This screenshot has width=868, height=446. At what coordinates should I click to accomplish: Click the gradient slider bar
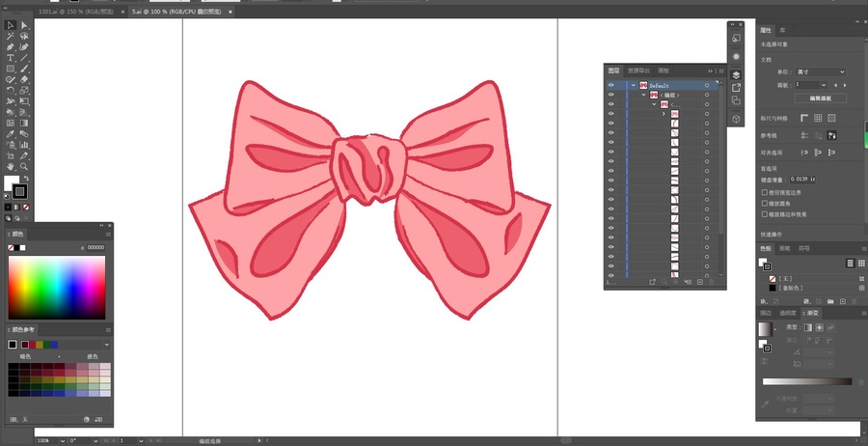(x=807, y=381)
